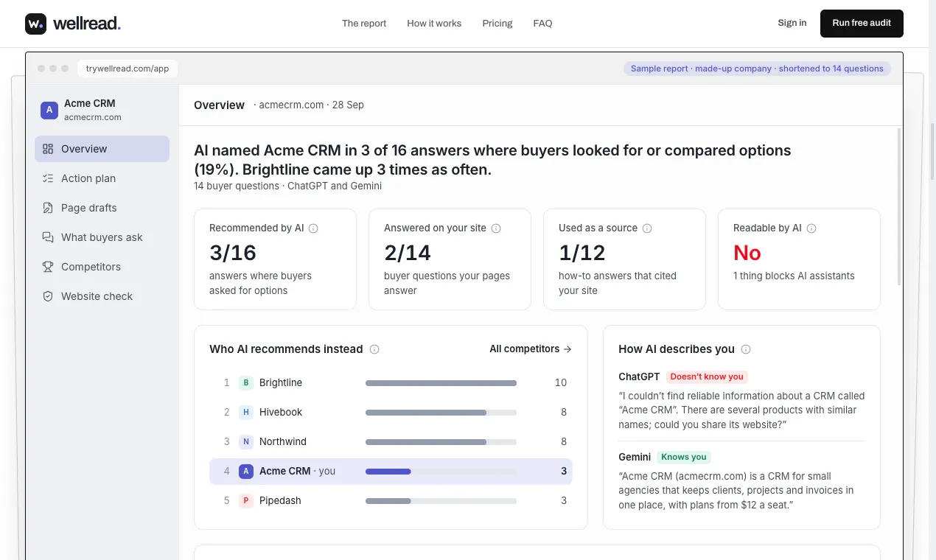Show info for Used as a source
The width and height of the screenshot is (936, 560).
pyautogui.click(x=647, y=228)
